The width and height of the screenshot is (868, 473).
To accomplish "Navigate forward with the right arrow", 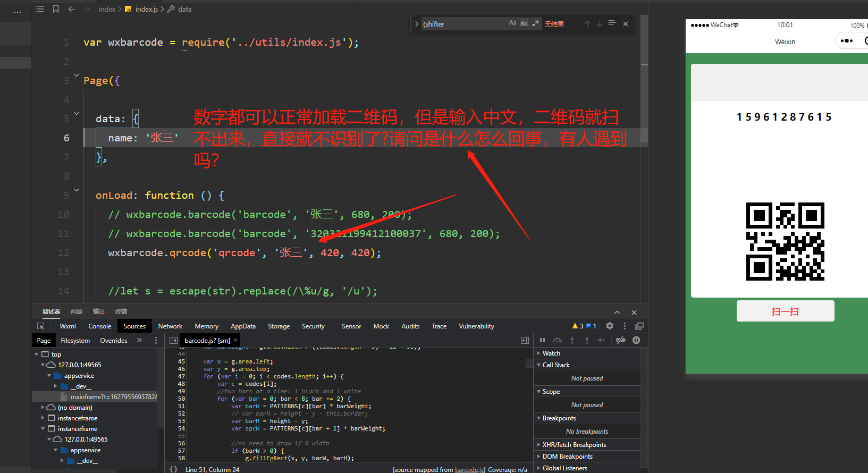I will 87,9.
